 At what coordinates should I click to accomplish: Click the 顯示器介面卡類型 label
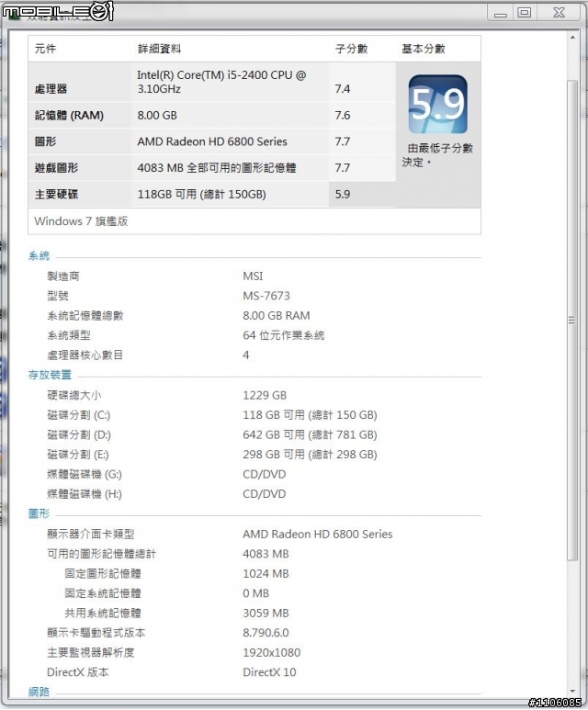click(91, 535)
